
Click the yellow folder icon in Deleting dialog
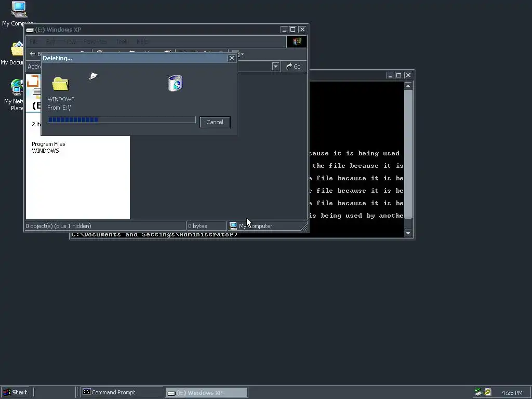click(60, 84)
